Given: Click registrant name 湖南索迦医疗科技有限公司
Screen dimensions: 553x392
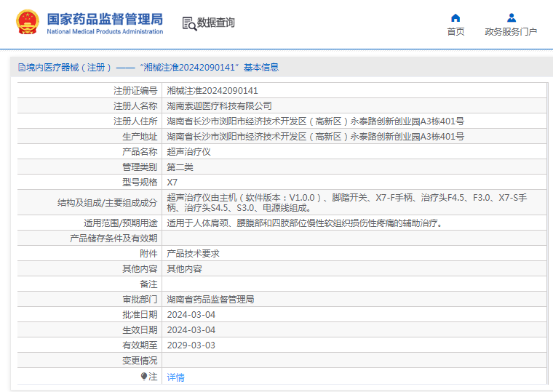Looking at the screenshot, I should tap(219, 105).
